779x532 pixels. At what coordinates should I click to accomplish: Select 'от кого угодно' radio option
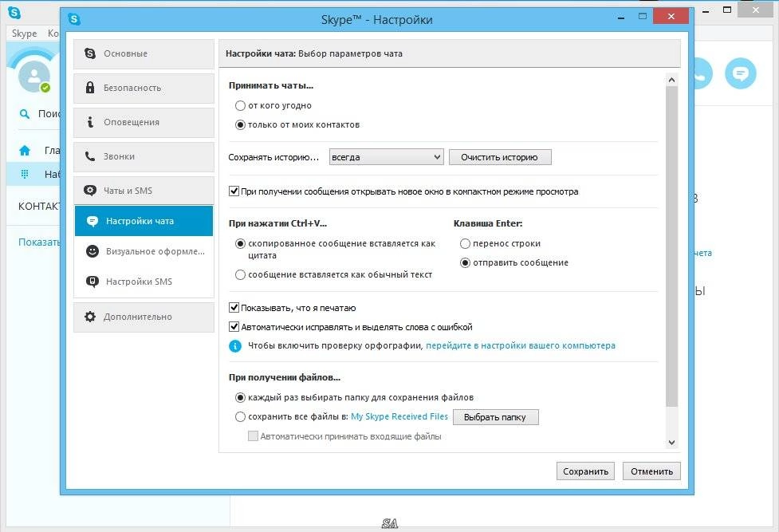coord(241,105)
